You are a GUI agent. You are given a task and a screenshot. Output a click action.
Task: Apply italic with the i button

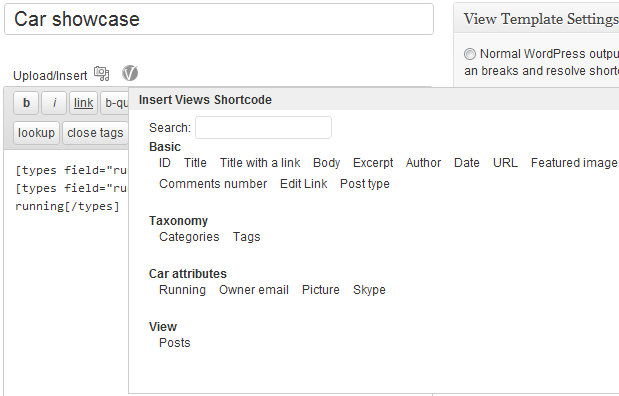tap(54, 103)
